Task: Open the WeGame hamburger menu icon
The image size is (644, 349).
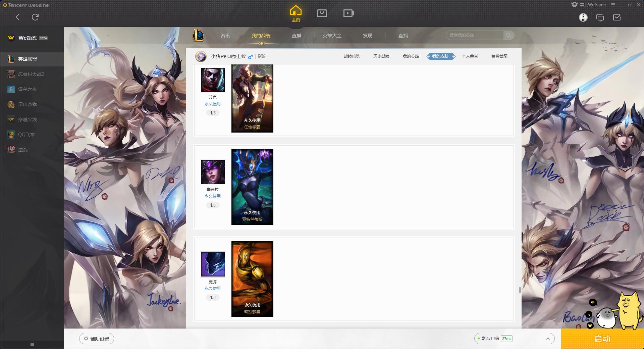Action: point(613,5)
